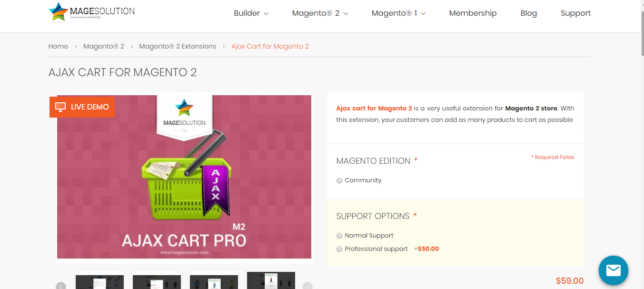Screen dimensions: 644x289
Task: Open Magento® 2 Extensions breadcrumb link
Action: (x=178, y=46)
